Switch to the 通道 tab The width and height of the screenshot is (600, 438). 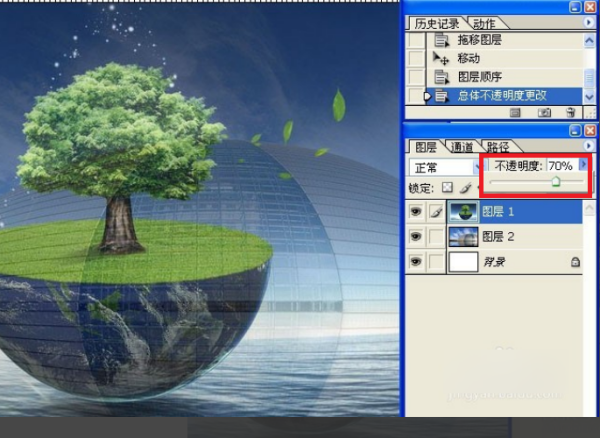click(x=461, y=147)
